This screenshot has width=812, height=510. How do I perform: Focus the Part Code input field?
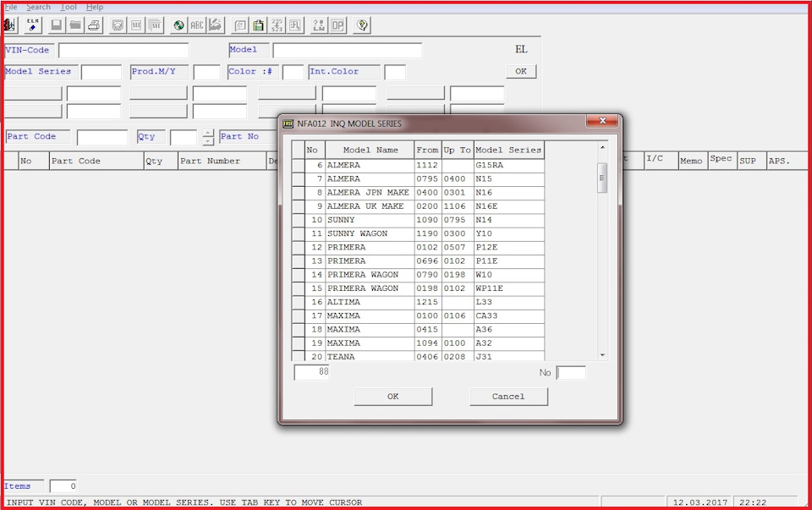pos(102,137)
